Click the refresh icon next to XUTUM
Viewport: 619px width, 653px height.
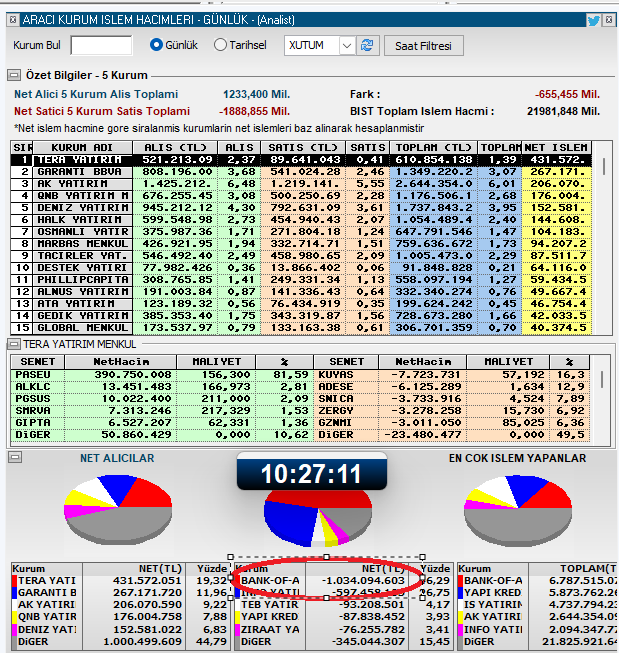(367, 45)
